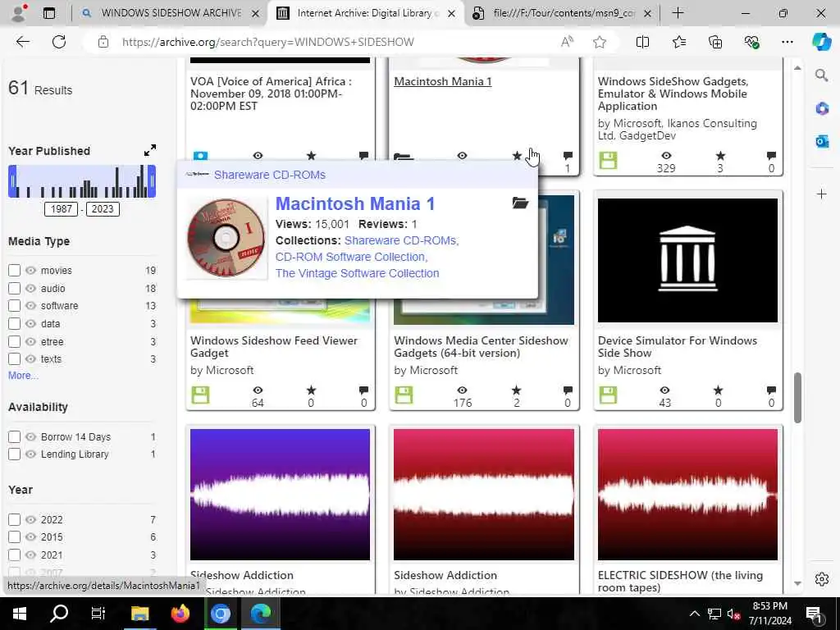Close the WINDOWS SIDESHOW ARCHIVE tab

tap(256, 13)
